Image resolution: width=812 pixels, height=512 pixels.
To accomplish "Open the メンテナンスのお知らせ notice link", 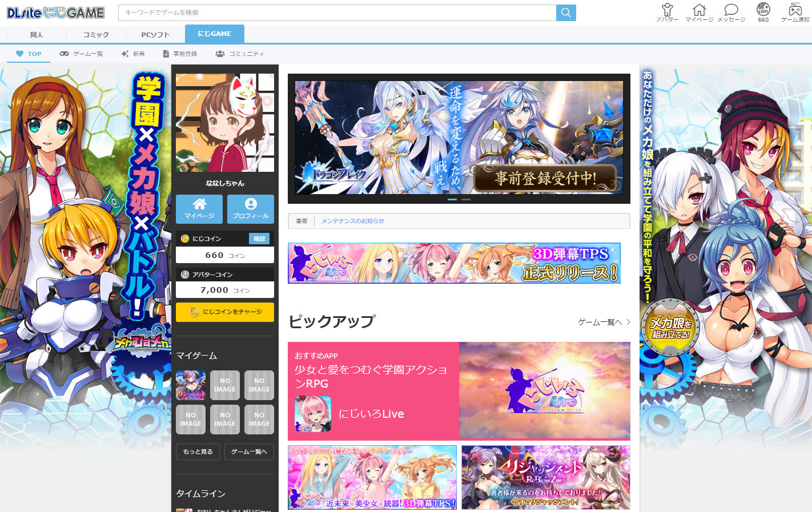I will (x=352, y=221).
